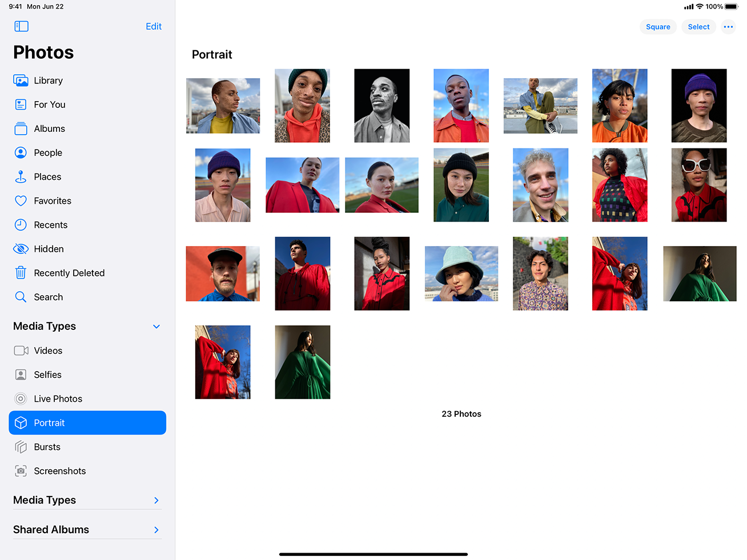The width and height of the screenshot is (747, 560).
Task: Click the Live Photos concentric icon
Action: pyautogui.click(x=21, y=398)
